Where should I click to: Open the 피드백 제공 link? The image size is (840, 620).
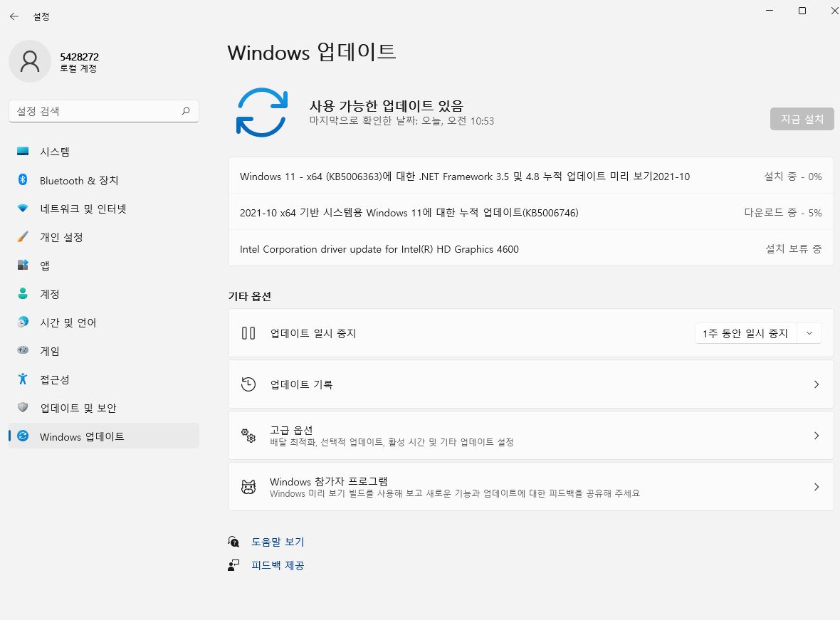click(x=278, y=565)
